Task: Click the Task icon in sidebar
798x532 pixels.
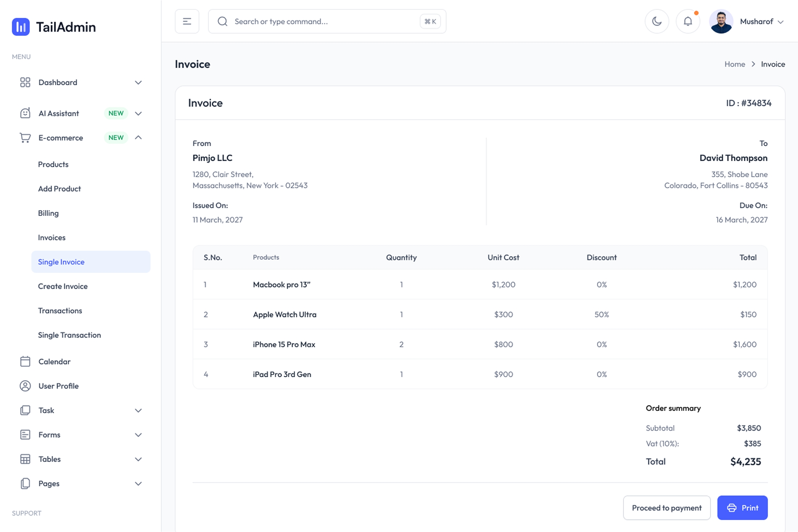Action: 25,410
